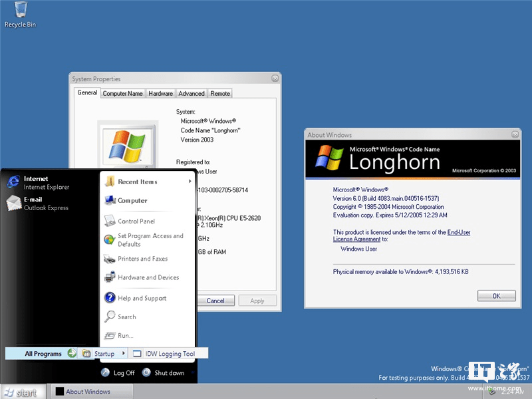Confirm the About Windows dialog with OK

[x=496, y=295]
